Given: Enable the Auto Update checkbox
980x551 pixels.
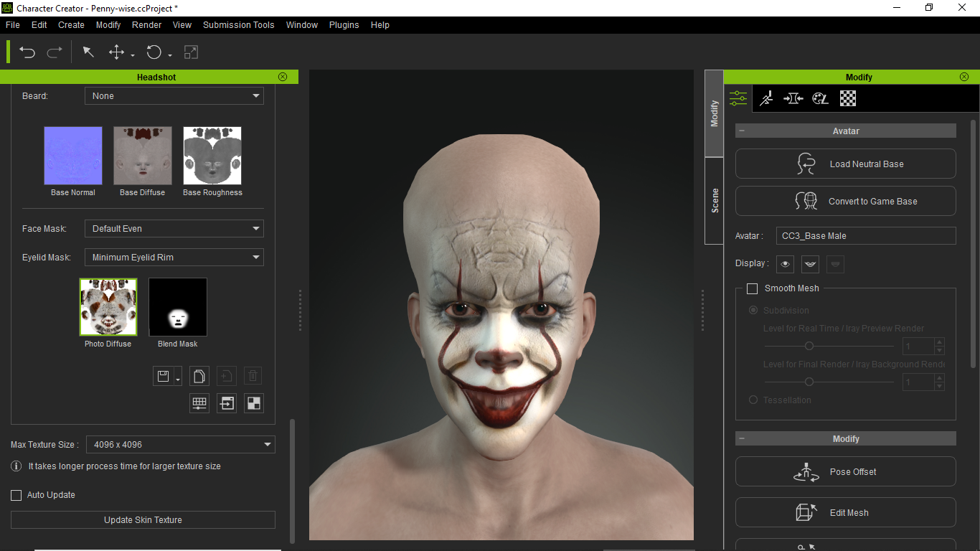Looking at the screenshot, I should click(17, 495).
